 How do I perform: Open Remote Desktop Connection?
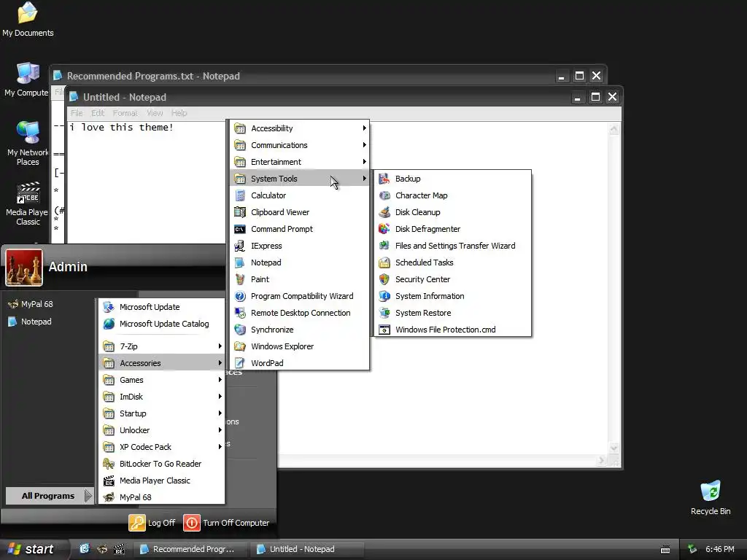300,313
